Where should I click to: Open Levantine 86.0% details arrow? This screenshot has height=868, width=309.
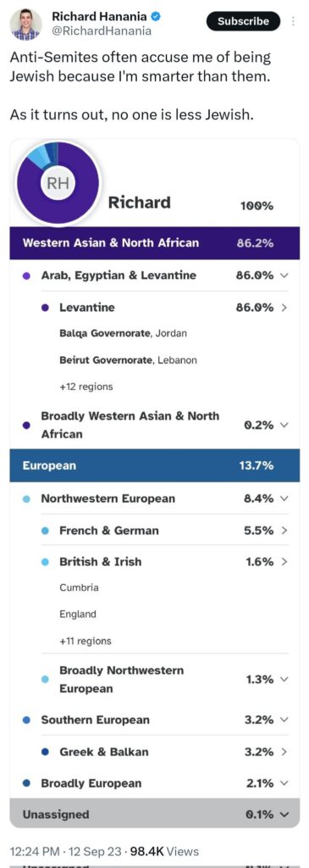[284, 307]
